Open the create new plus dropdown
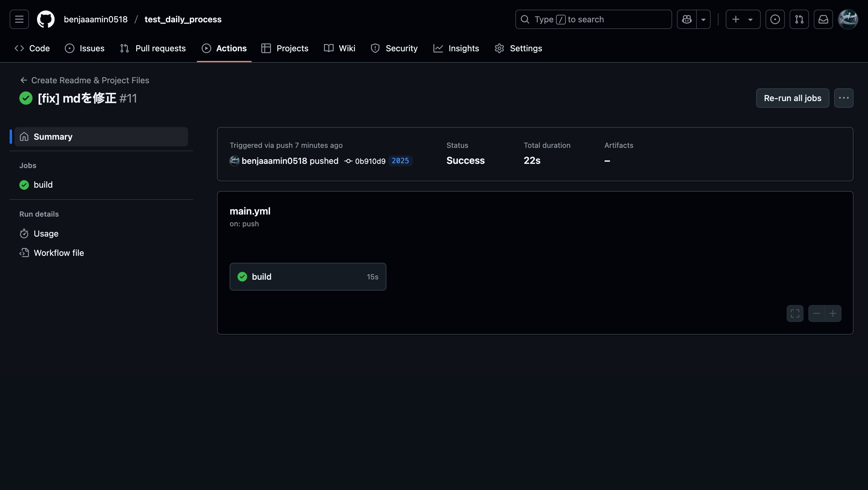Image resolution: width=868 pixels, height=490 pixels. [743, 19]
